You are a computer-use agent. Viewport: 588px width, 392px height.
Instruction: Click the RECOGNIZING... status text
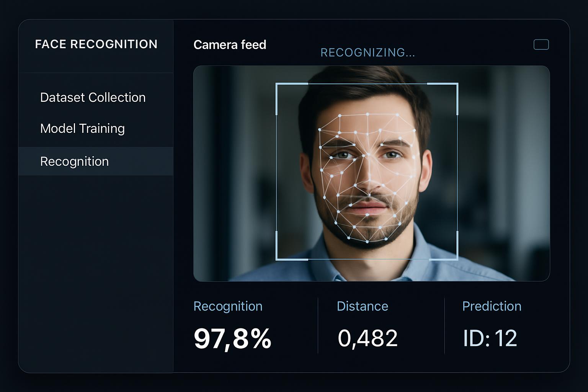[367, 52]
